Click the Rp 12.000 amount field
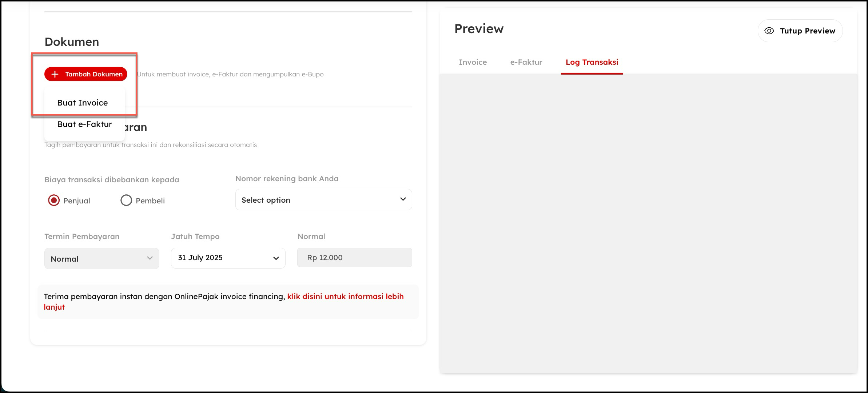868x393 pixels. pos(354,258)
